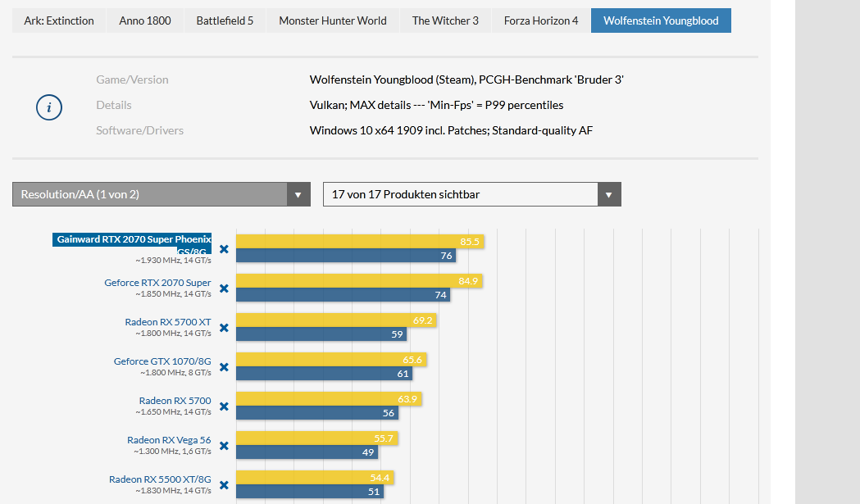Click the info circle icon
Image resolution: width=860 pixels, height=504 pixels.
(49, 107)
